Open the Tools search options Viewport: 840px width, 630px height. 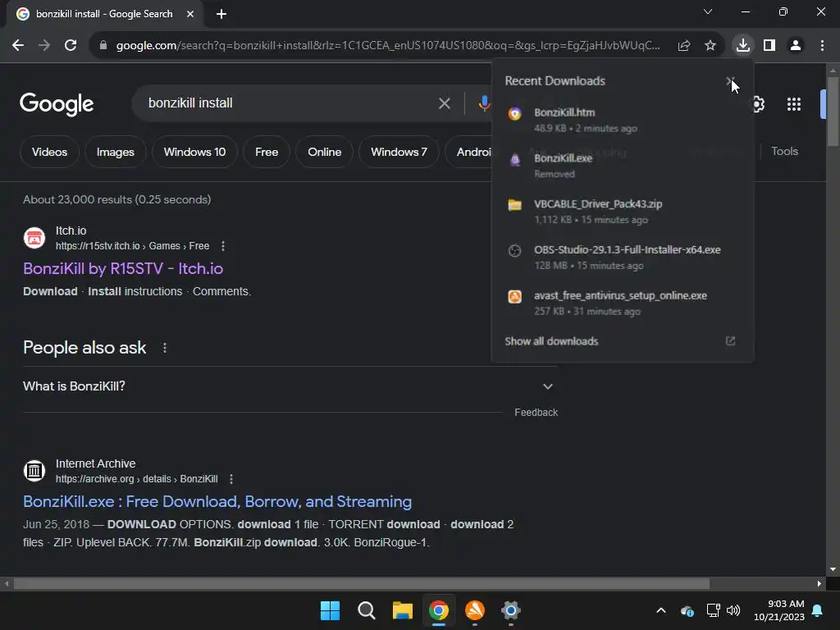[784, 152]
